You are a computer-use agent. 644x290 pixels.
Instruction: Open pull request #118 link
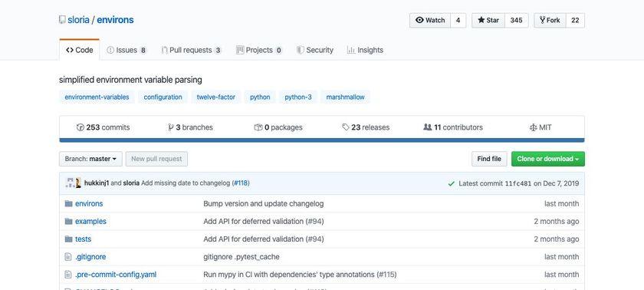coord(242,183)
